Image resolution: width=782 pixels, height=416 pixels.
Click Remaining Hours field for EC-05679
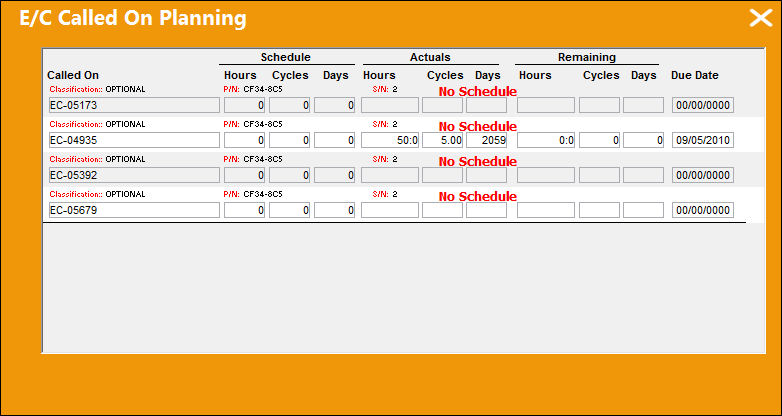546,210
